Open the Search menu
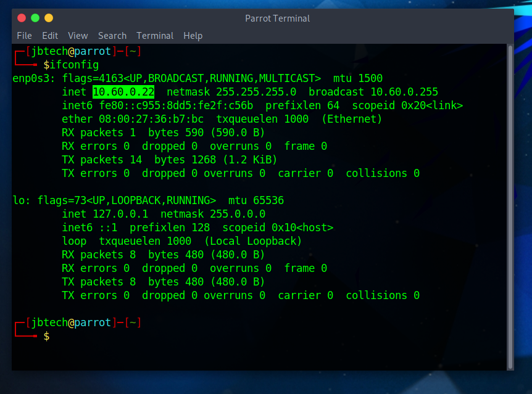The width and height of the screenshot is (532, 394). [112, 36]
